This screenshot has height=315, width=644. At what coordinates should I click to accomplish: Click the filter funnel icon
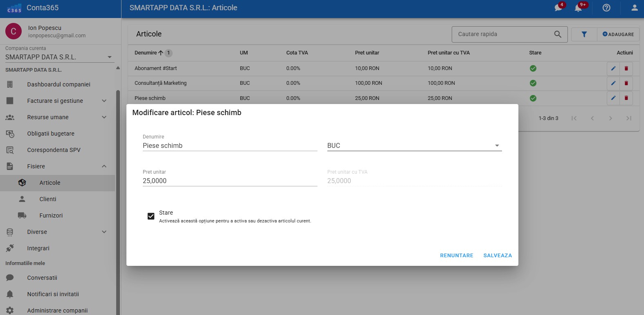(x=584, y=34)
